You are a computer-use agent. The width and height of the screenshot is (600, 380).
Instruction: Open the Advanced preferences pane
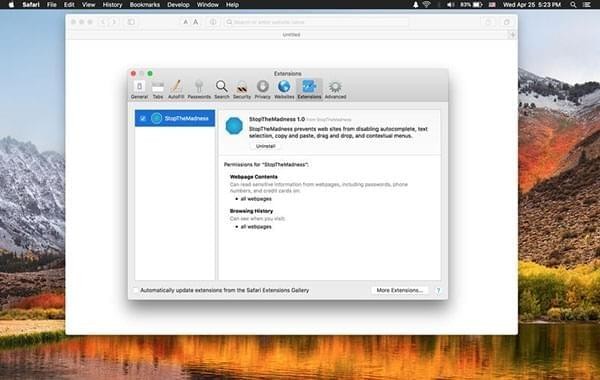pyautogui.click(x=336, y=90)
